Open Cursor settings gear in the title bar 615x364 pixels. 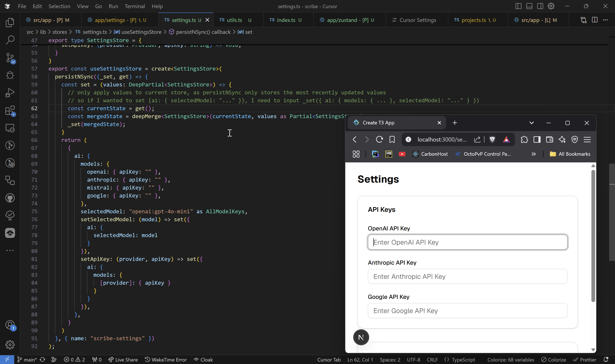click(x=551, y=6)
